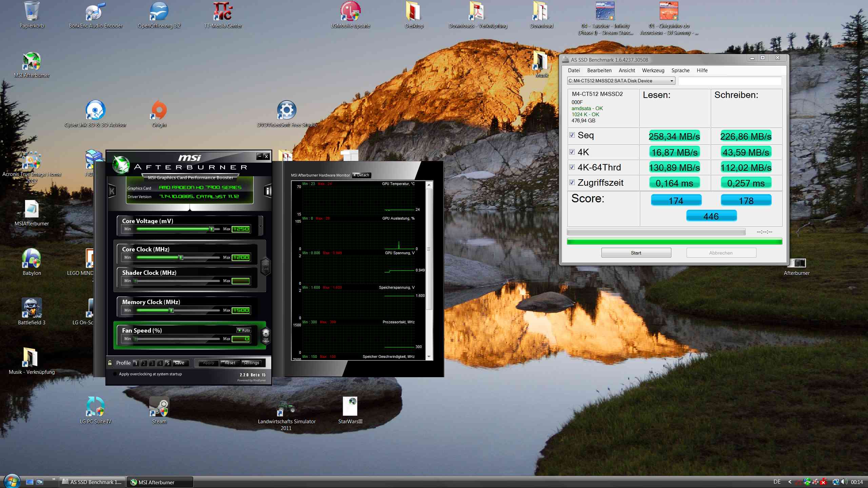
Task: Click the Settings button in Afterburner
Action: (x=251, y=363)
